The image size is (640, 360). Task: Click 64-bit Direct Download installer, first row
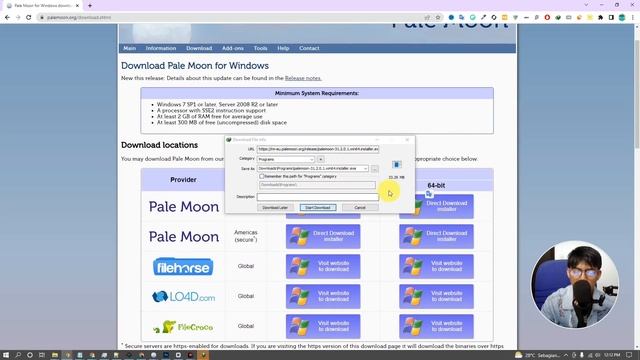point(436,207)
